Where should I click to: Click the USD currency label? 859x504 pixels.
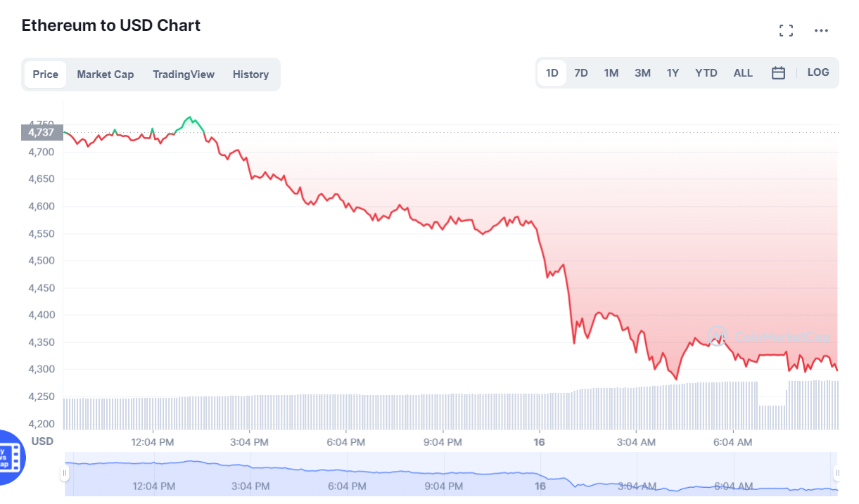(x=42, y=441)
